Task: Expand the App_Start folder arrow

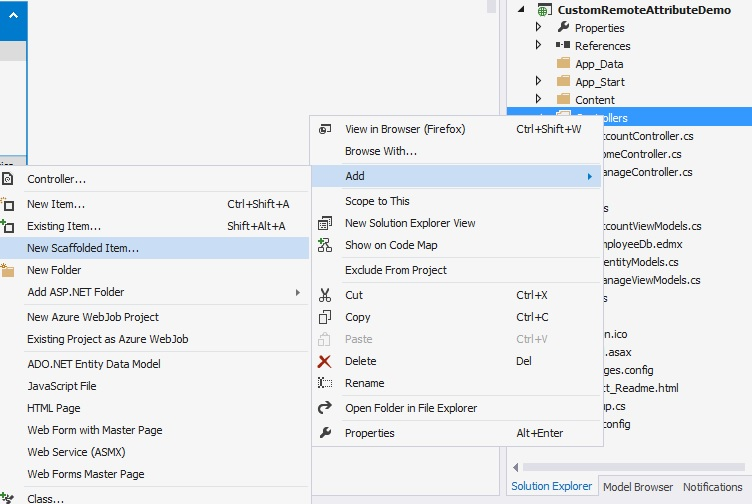Action: point(539,82)
